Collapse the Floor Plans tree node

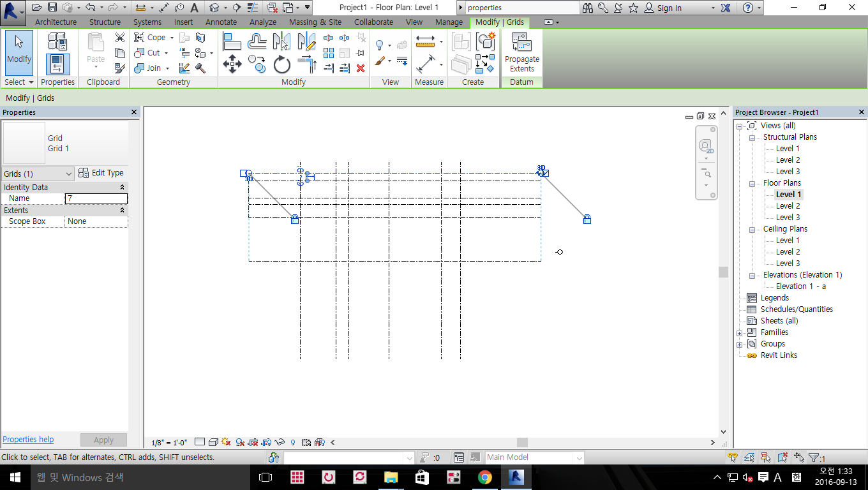(x=752, y=183)
